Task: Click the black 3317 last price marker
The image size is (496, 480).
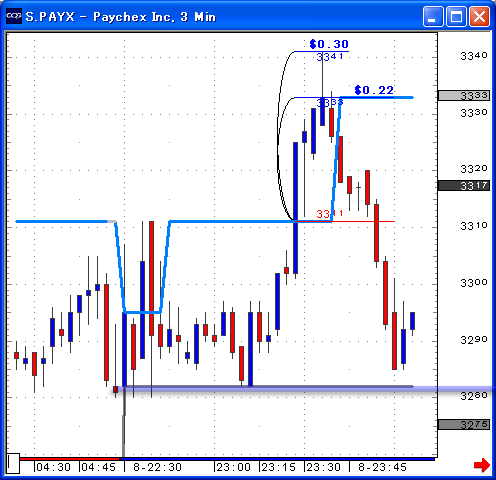Action: [x=464, y=186]
